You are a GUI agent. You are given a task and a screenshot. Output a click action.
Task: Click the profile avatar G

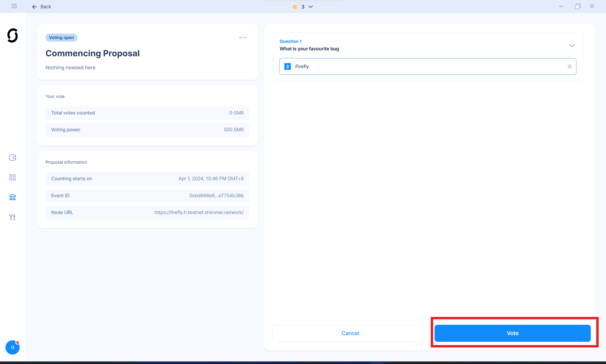[x=13, y=347]
